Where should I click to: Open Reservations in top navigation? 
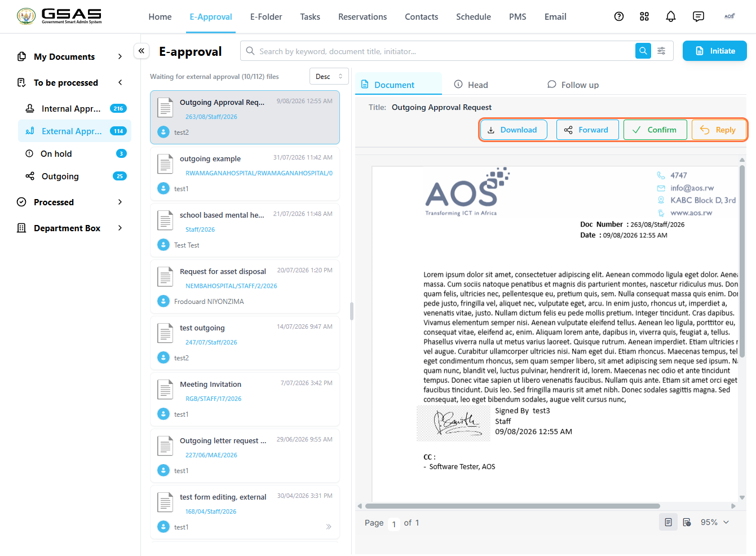coord(362,17)
